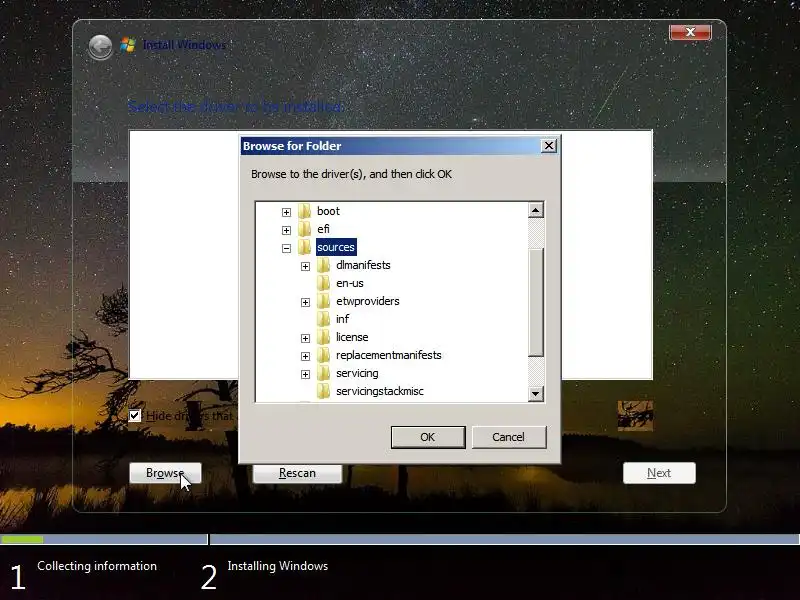800x600 pixels.
Task: Select the sources folder icon
Action: [305, 247]
